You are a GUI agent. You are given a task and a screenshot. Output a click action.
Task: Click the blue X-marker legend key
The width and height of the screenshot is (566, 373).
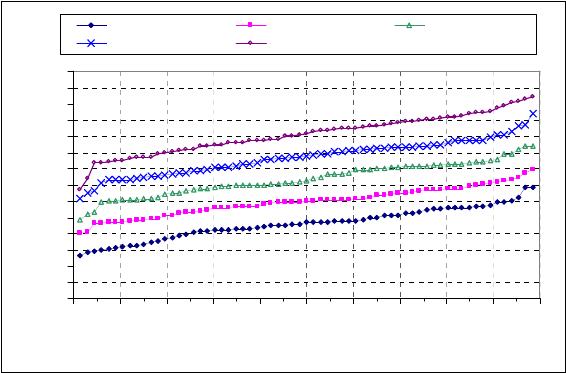coord(91,43)
